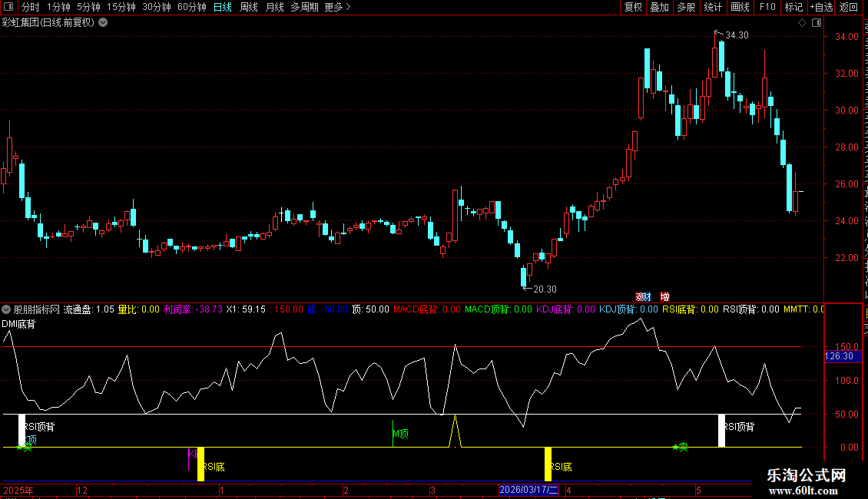Click the 返回 back button

tap(849, 7)
